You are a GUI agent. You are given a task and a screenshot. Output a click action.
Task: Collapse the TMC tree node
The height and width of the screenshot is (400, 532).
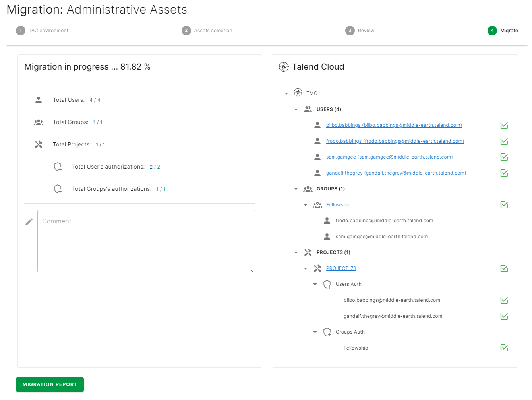pyautogui.click(x=286, y=93)
